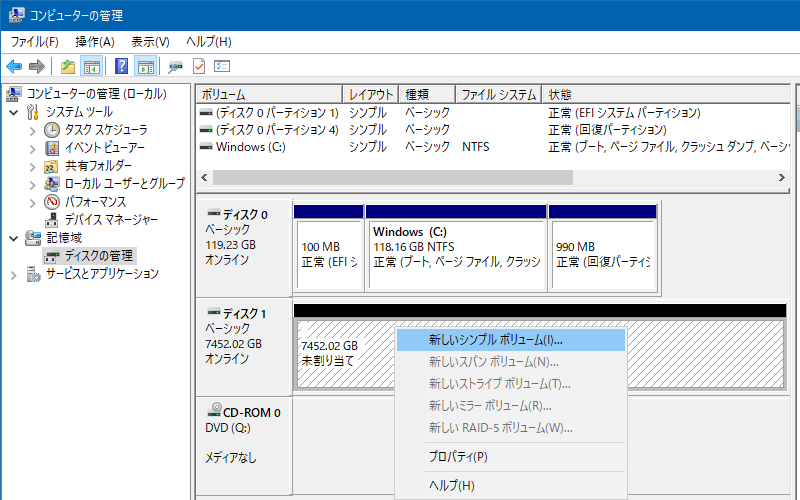Select サービスとアプリケーション tree item
This screenshot has width=800, height=500.
tap(93, 274)
